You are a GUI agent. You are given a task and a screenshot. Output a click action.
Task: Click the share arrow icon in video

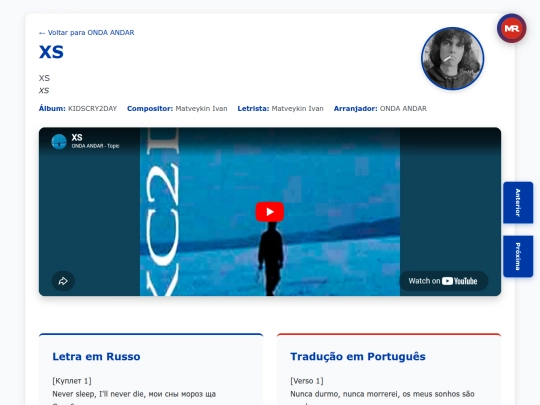click(63, 281)
